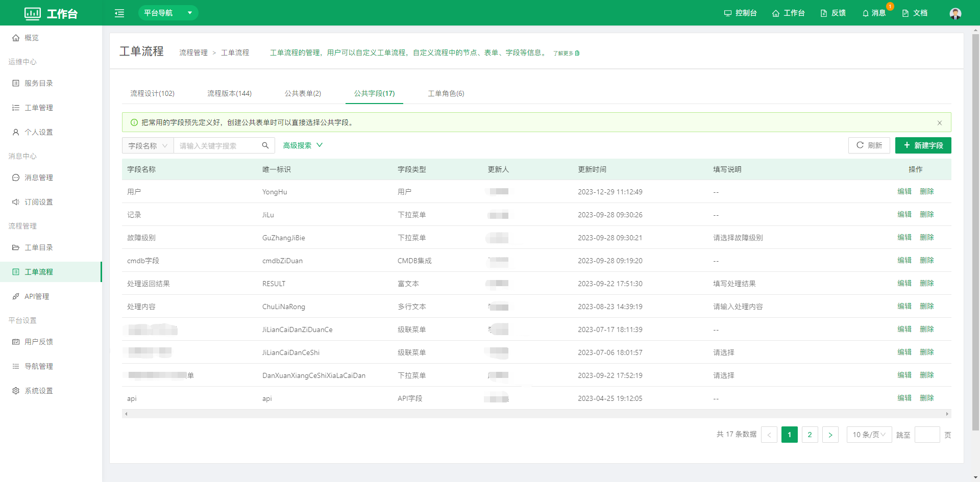Viewport: 980px width, 482px height.
Task: Open the 文档 docs link
Action: [915, 13]
